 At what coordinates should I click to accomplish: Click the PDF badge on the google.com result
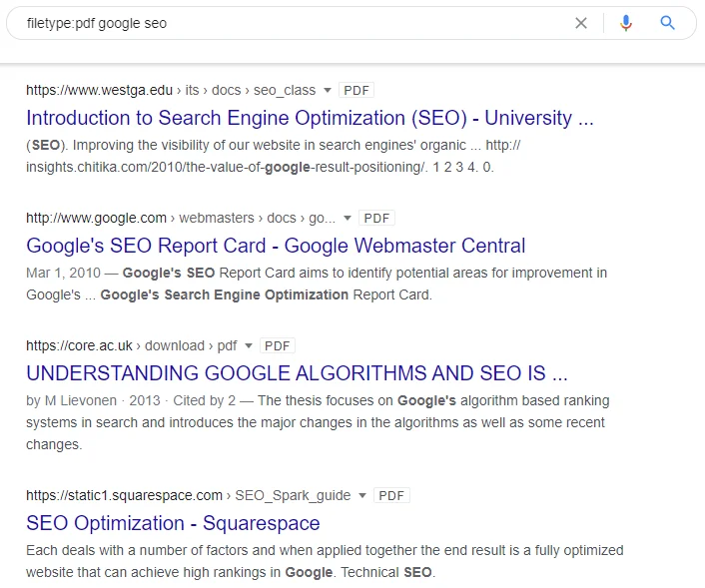pyautogui.click(x=376, y=218)
